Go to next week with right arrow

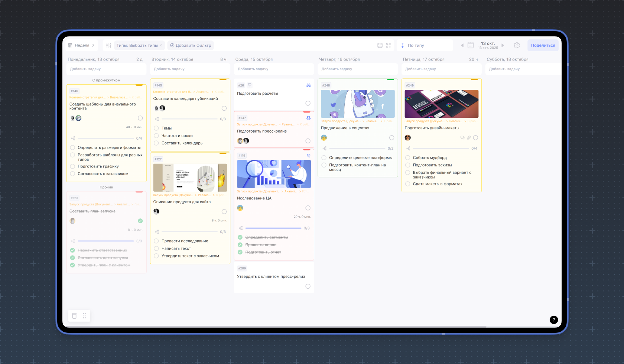(x=503, y=45)
